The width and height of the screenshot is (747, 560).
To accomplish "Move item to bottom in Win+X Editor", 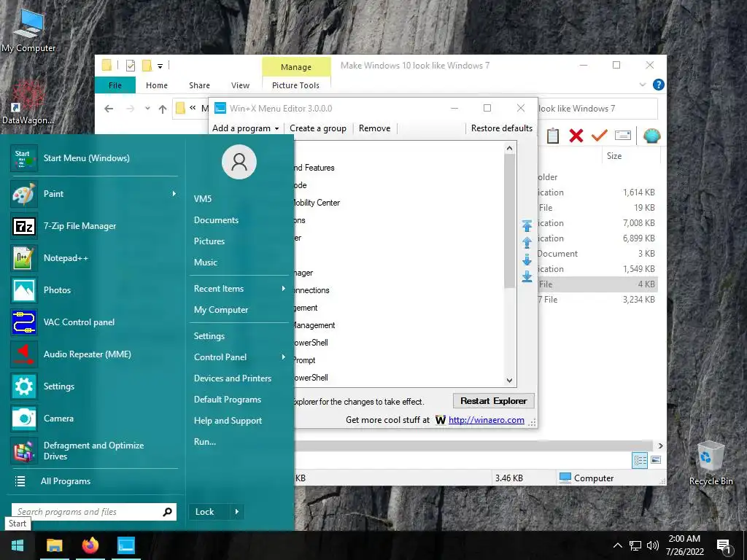I will pos(527,276).
